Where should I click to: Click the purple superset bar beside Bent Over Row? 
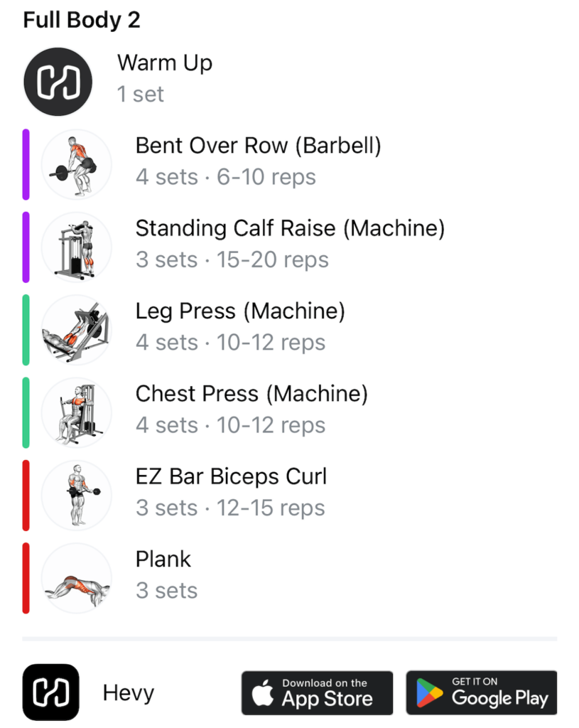click(26, 164)
